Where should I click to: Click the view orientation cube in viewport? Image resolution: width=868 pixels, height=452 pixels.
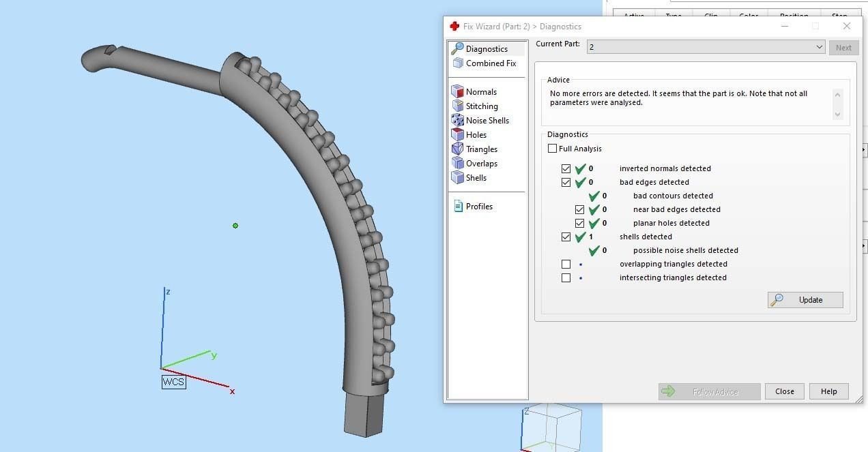(551, 428)
